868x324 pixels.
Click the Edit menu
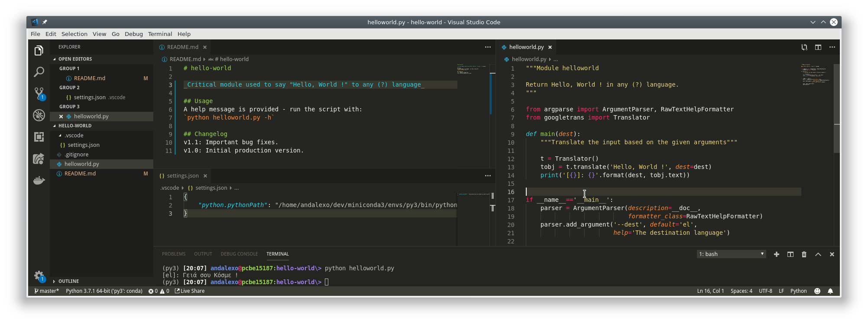(x=51, y=34)
